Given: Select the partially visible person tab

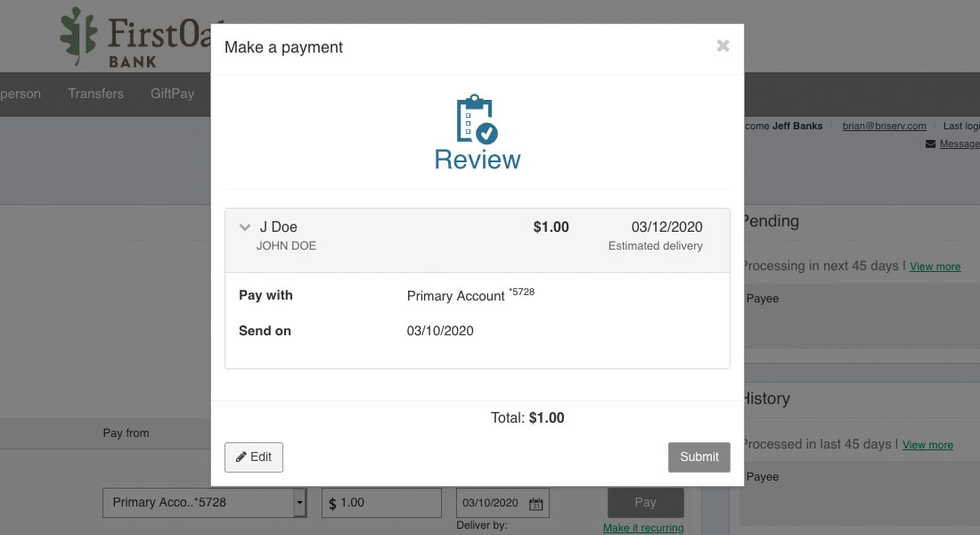Looking at the screenshot, I should tap(20, 94).
